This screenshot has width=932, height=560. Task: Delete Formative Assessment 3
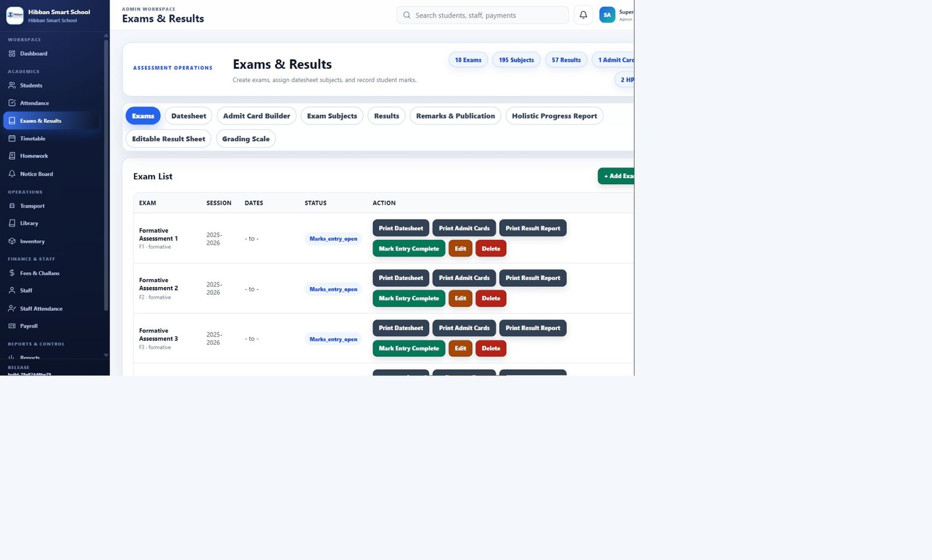point(491,349)
